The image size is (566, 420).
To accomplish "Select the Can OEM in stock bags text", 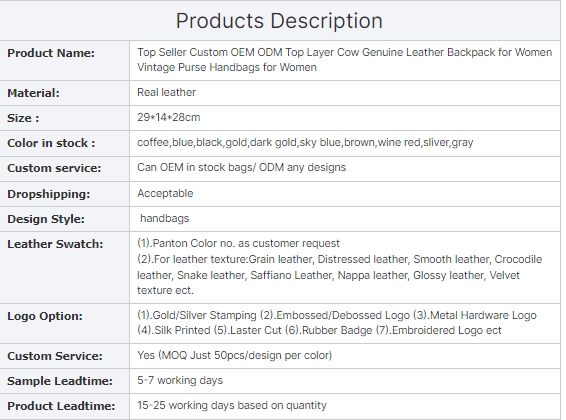I will point(241,167).
